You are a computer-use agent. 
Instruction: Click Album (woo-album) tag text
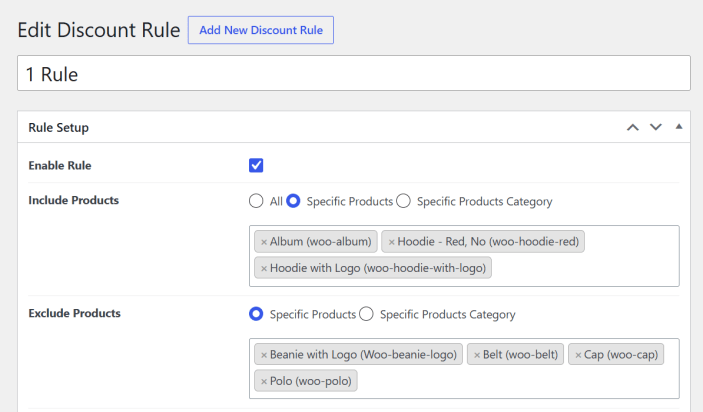(x=321, y=242)
